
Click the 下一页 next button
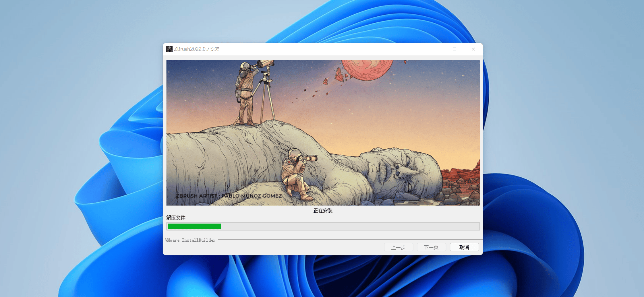(x=431, y=247)
